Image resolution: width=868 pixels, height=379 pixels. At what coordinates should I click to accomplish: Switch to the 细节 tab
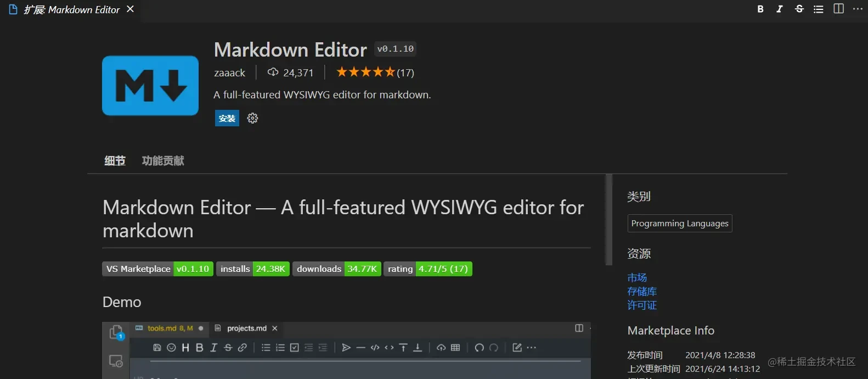[x=115, y=161]
